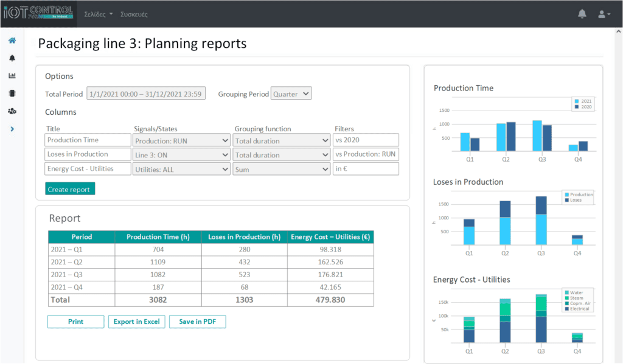The height and width of the screenshot is (364, 623).
Task: Click the Production Time (h) column header
Action: [158, 237]
